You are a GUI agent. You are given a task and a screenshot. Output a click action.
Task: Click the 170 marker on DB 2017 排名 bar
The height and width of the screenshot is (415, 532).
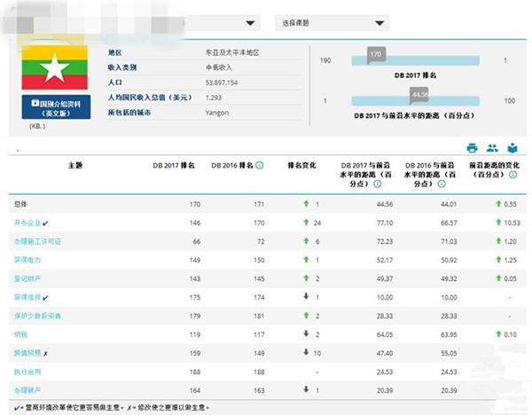coord(375,55)
